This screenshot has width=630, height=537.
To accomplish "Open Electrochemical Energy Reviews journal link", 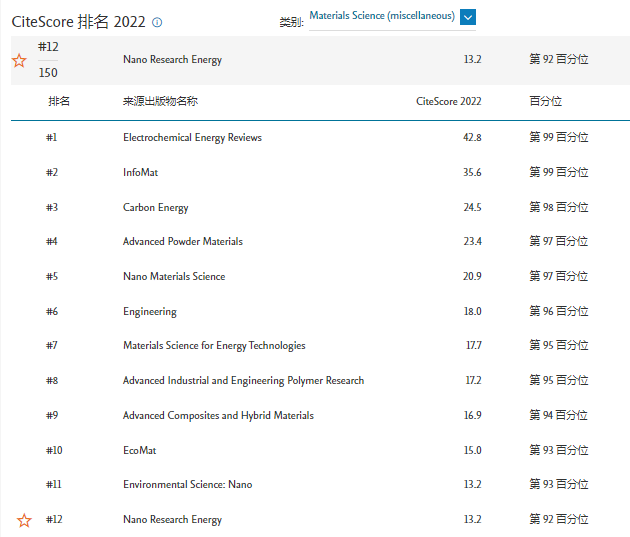I will tap(192, 137).
